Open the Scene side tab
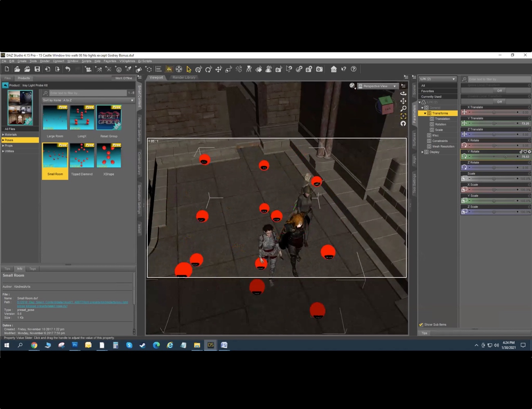Image resolution: width=532 pixels, height=409 pixels. 414,90
